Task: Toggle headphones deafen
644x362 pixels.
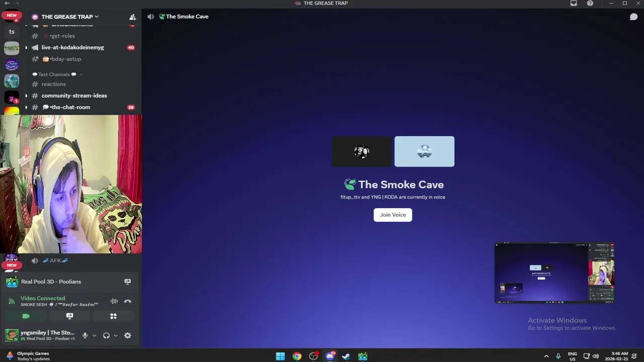Action: (106, 335)
